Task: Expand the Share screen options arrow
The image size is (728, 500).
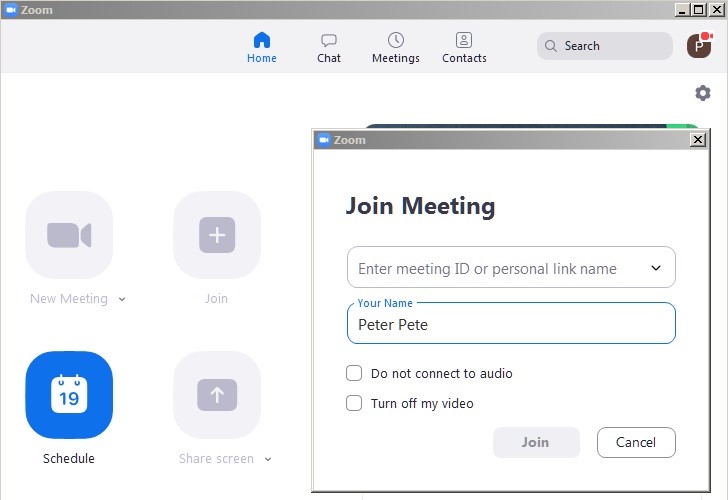Action: click(x=268, y=459)
